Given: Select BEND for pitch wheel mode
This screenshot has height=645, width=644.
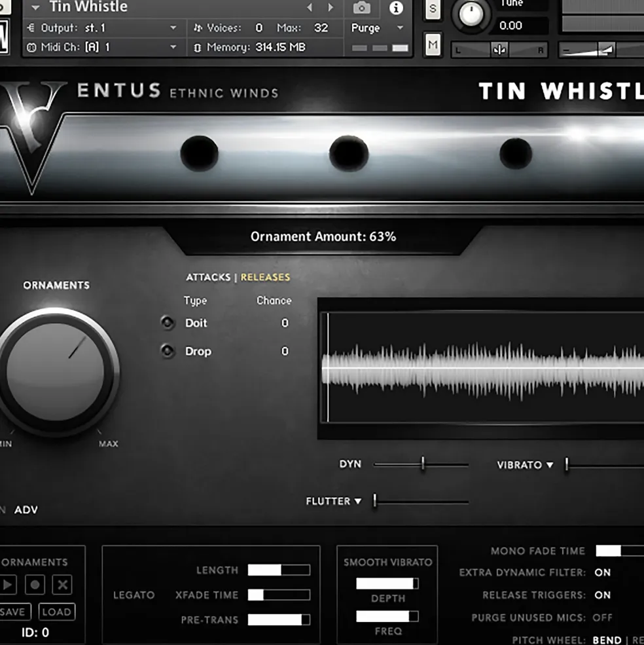Looking at the screenshot, I should point(607,640).
